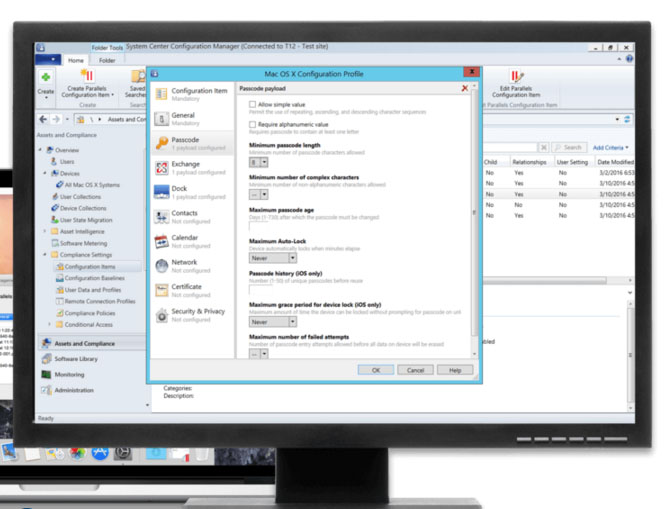Select Remote Connection Profiles tree item
672x509 pixels.
[x=96, y=301]
